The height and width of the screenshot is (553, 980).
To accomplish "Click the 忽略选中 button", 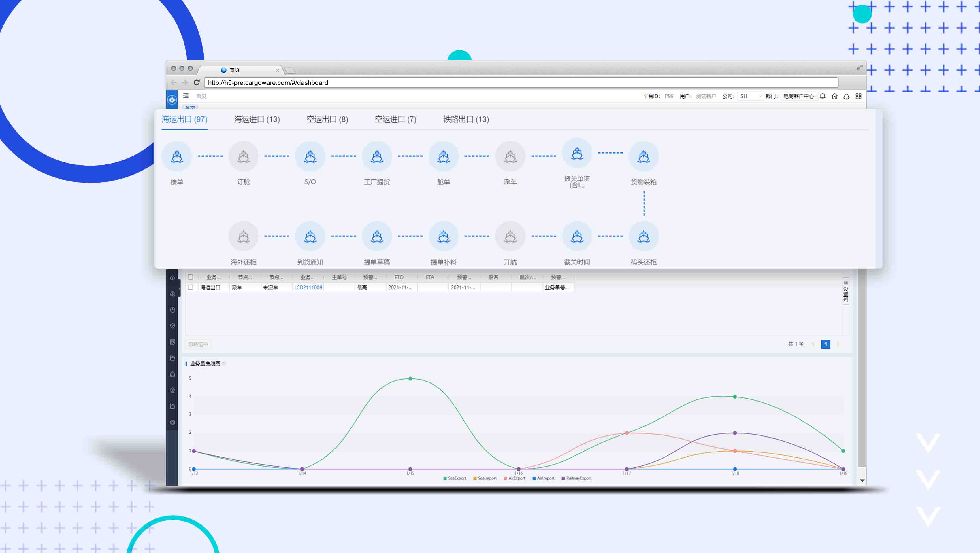I will [x=198, y=344].
